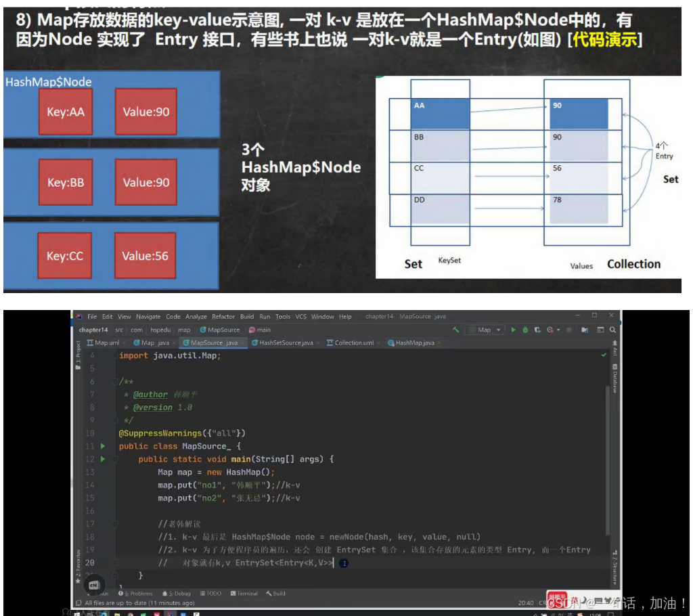Expand the dropdown arrow beside profiler icon
The width and height of the screenshot is (693, 616).
click(x=558, y=330)
